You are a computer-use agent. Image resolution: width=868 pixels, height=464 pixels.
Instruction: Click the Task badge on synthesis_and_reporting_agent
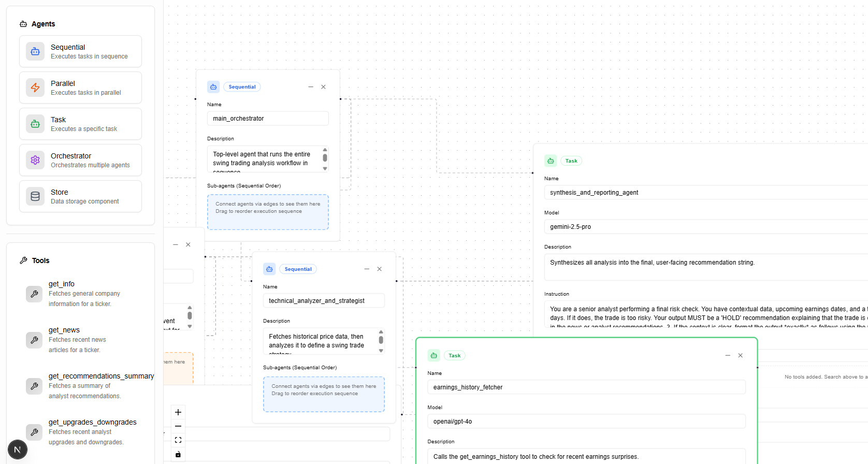[x=571, y=161]
